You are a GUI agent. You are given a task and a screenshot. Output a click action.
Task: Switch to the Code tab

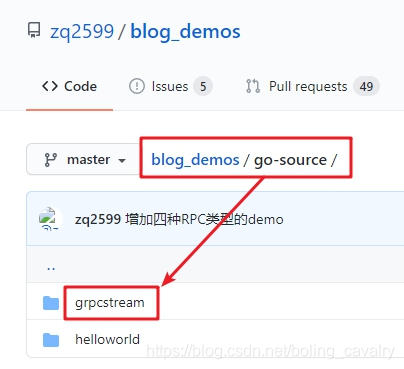coord(69,86)
